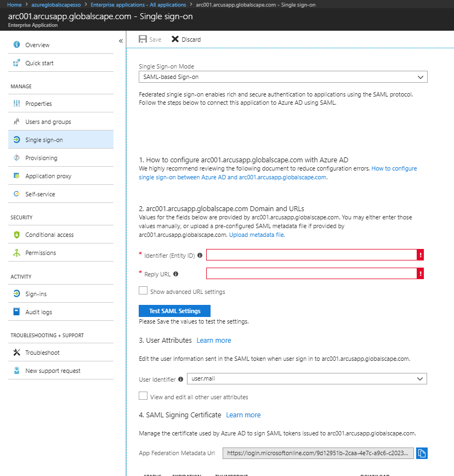This screenshot has height=476, width=454.
Task: Go to Quick start
Action: (x=61, y=63)
